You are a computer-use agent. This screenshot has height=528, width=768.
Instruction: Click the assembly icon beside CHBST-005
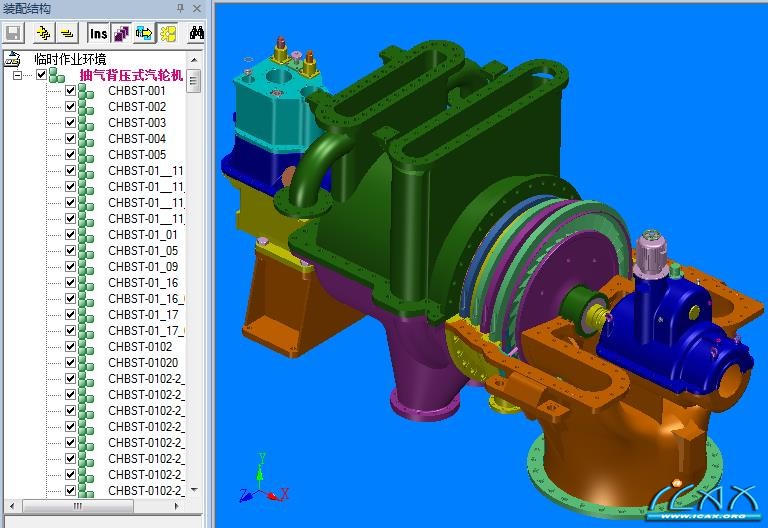86,155
